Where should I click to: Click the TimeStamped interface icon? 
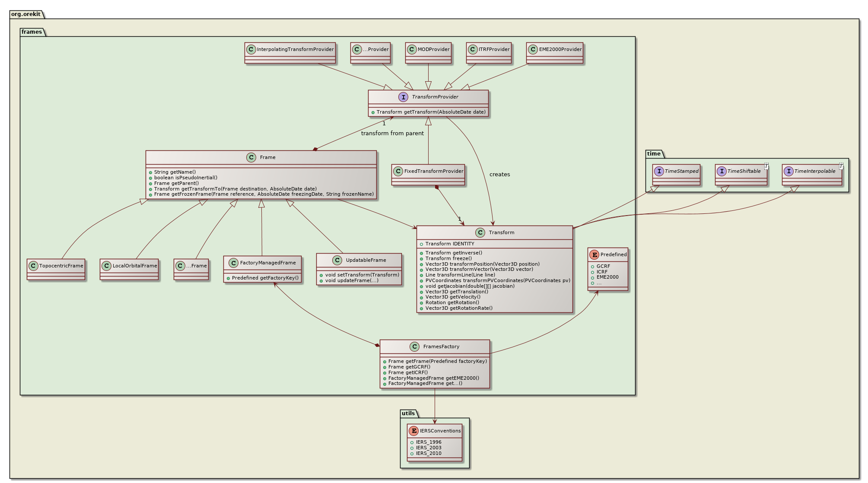[659, 172]
